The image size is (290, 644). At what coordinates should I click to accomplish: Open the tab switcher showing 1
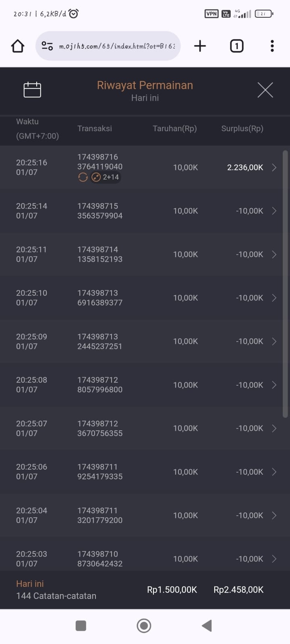pos(236,46)
